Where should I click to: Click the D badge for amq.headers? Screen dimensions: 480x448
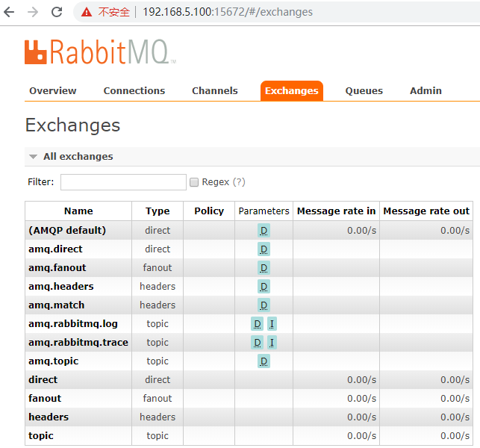(264, 287)
